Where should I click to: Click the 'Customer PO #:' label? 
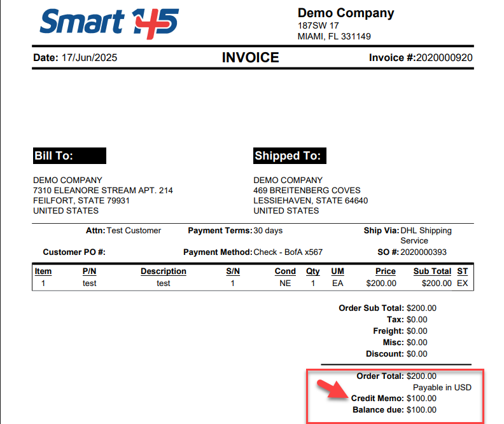pos(74,252)
